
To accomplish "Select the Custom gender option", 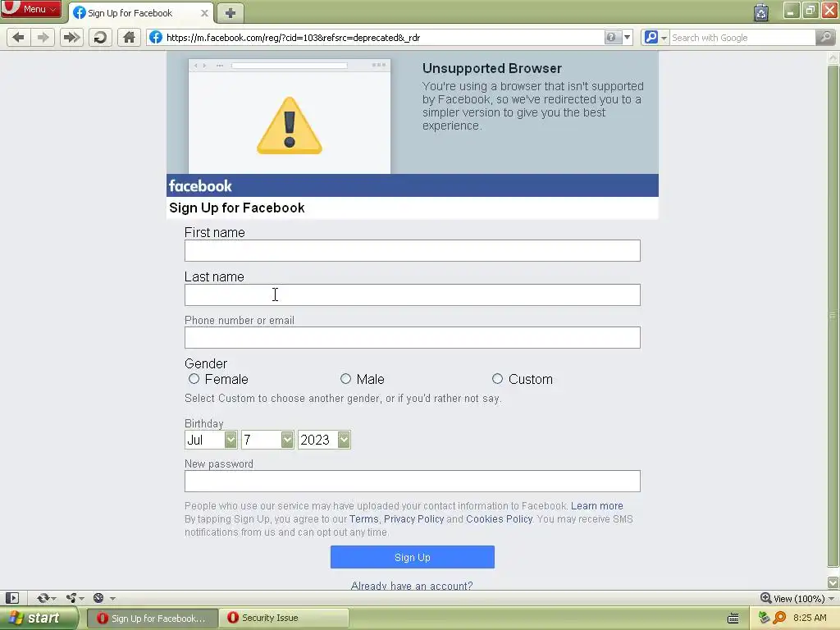I will (497, 379).
